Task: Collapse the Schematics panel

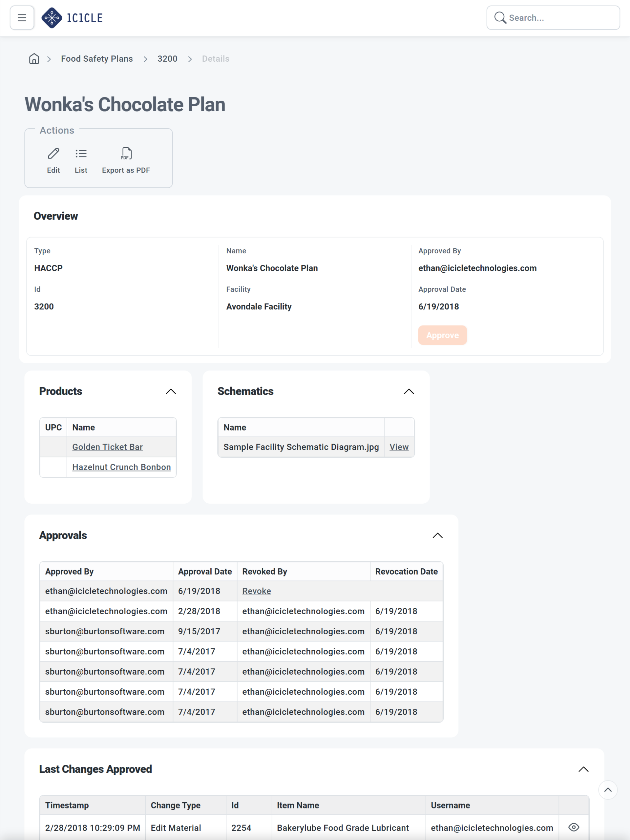Action: (409, 391)
